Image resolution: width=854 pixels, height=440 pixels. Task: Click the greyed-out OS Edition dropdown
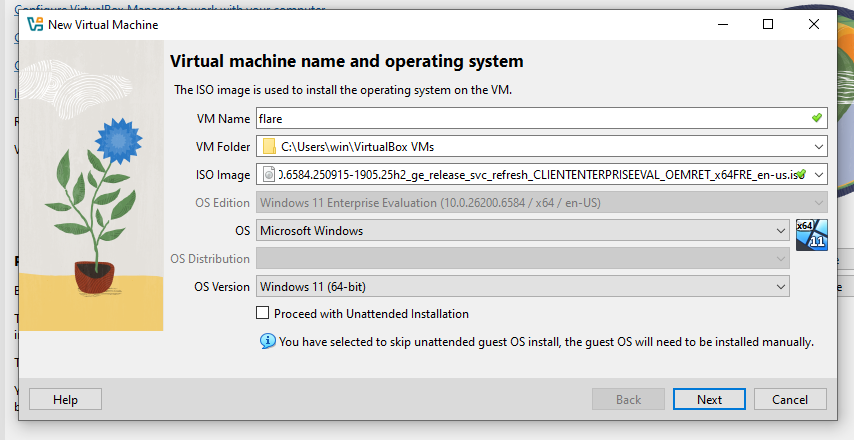[522, 203]
